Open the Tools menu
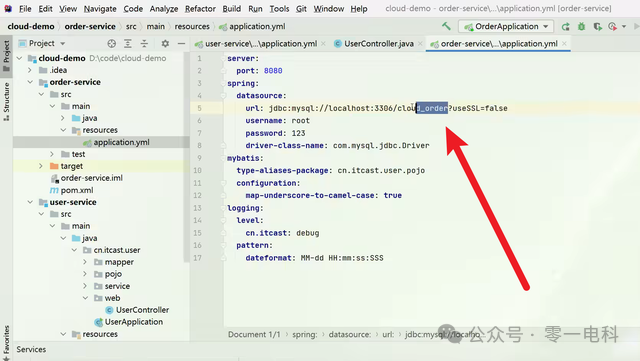Viewport: 640px width, 361px height. (279, 9)
